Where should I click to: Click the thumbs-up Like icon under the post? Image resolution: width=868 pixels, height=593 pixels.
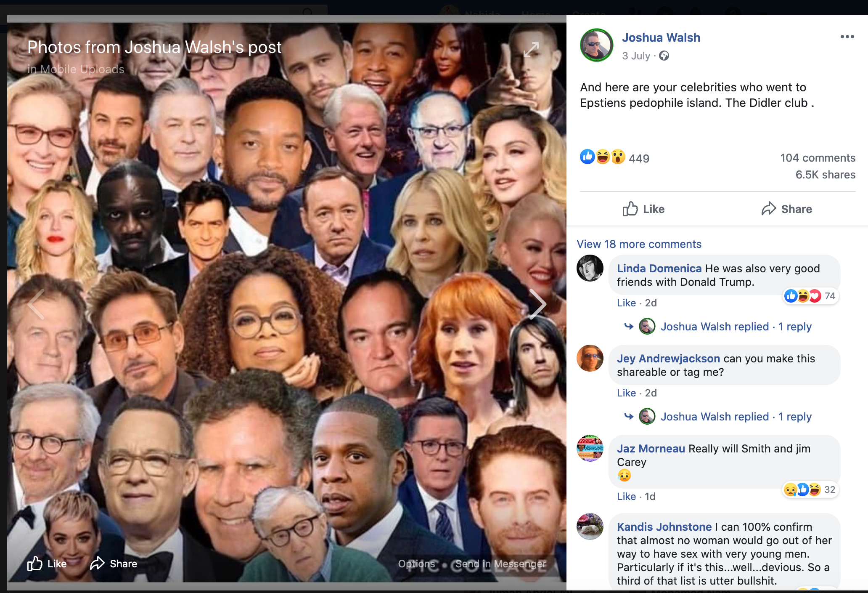point(630,209)
